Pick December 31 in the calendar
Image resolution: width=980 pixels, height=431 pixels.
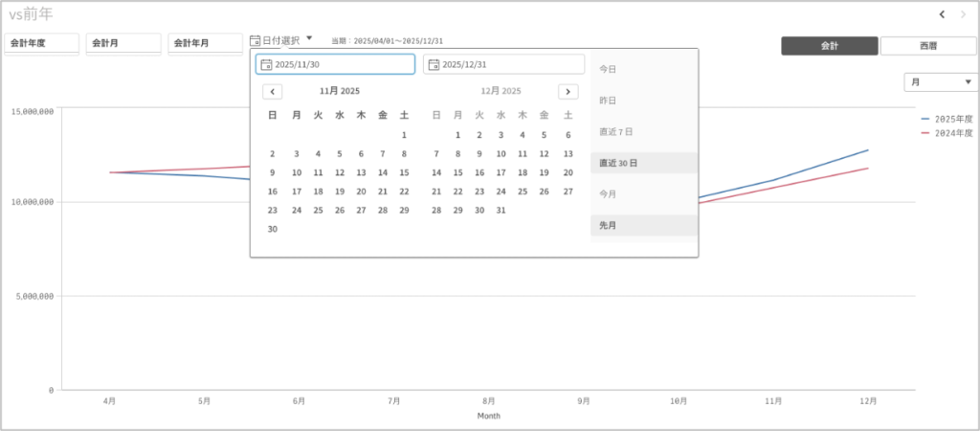[500, 210]
